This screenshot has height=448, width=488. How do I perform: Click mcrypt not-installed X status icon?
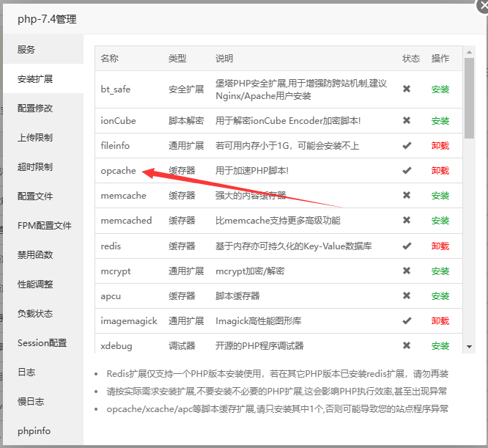pos(407,271)
